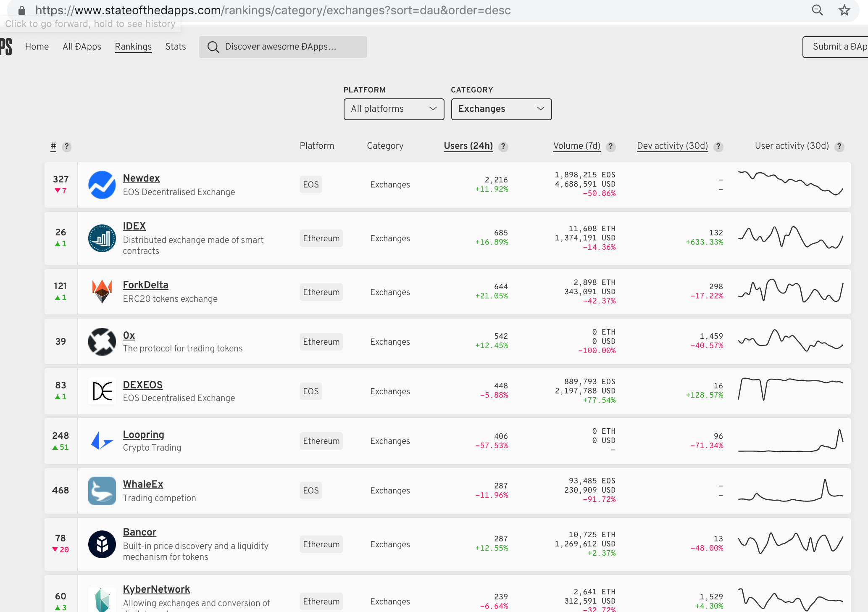Viewport: 868px width, 612px height.
Task: Click the WhaleEx whale logo
Action: click(102, 491)
